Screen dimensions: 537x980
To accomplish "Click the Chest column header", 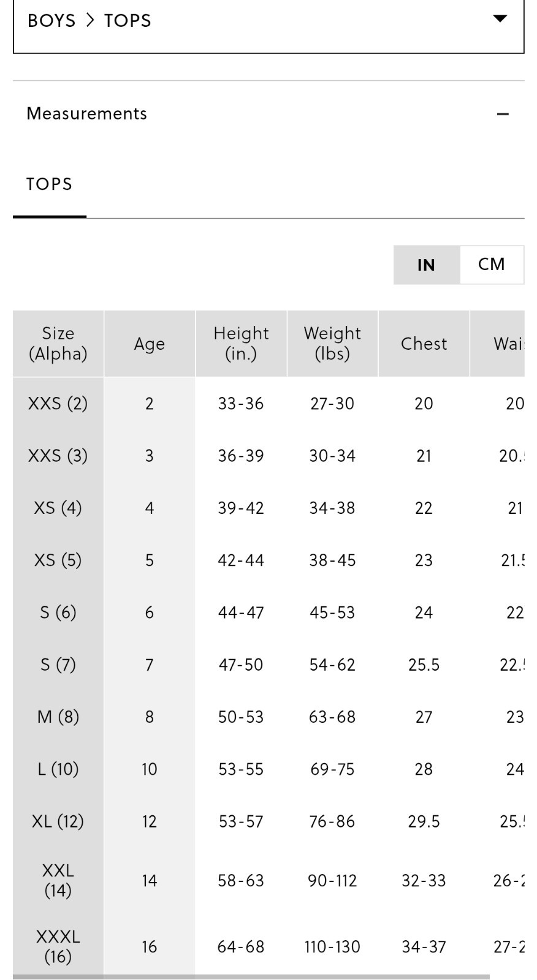I will coord(424,344).
